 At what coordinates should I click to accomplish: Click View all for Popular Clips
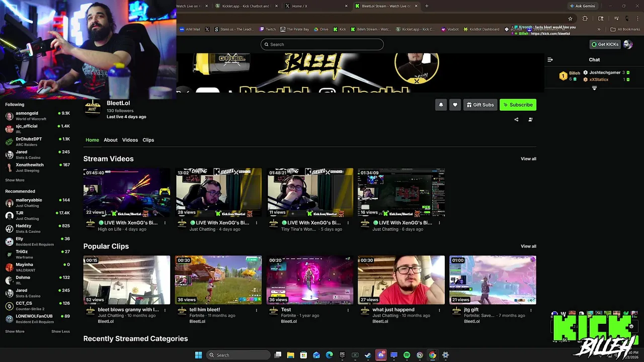tap(528, 246)
